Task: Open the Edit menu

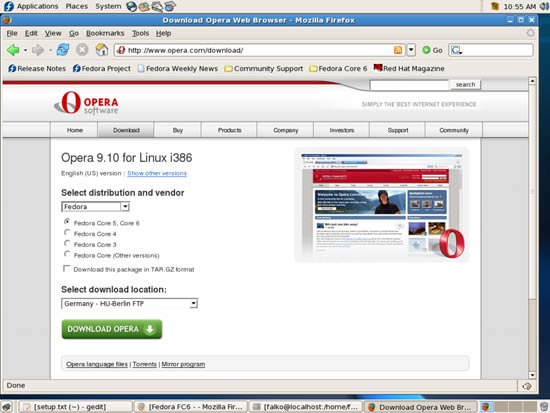Action: [31, 33]
